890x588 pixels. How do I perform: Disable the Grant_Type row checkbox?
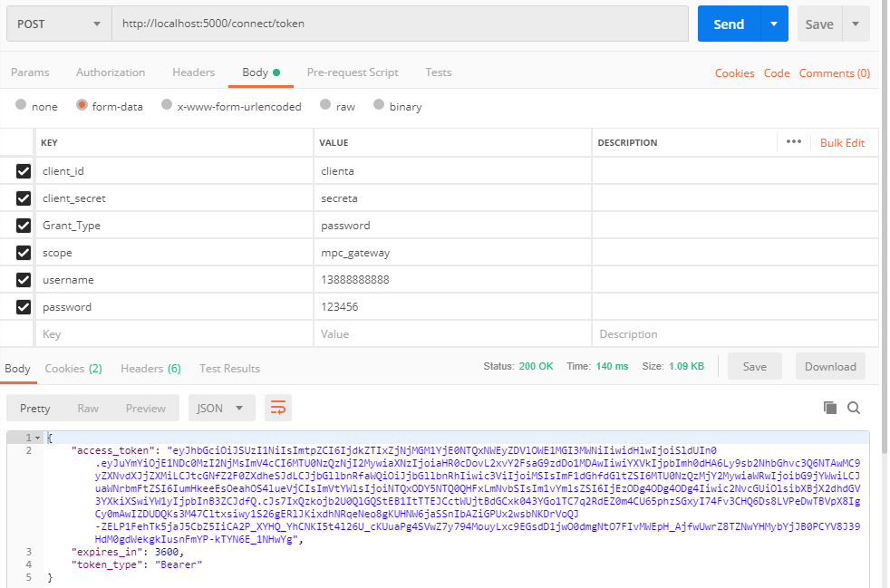pyautogui.click(x=24, y=226)
